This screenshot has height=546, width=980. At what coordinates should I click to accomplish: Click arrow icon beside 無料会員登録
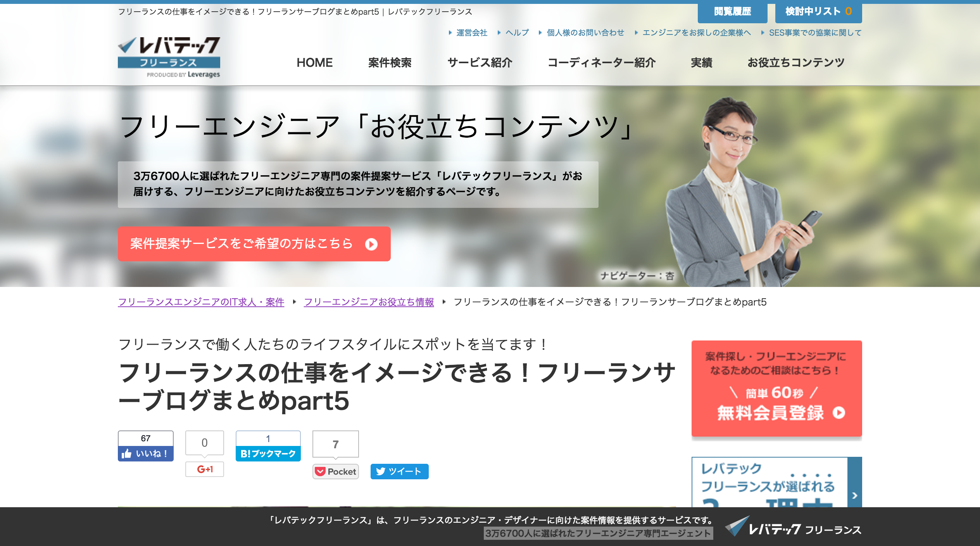(839, 413)
